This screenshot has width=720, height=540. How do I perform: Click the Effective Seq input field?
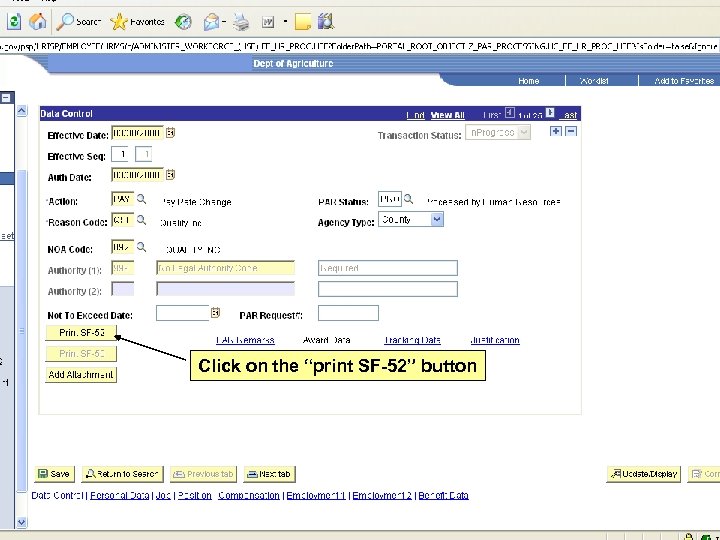[x=120, y=154]
